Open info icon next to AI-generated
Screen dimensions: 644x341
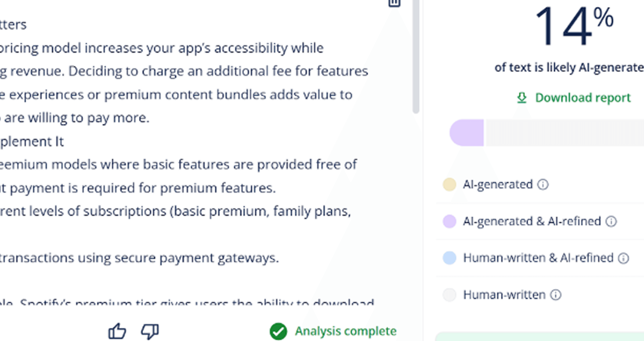(543, 185)
